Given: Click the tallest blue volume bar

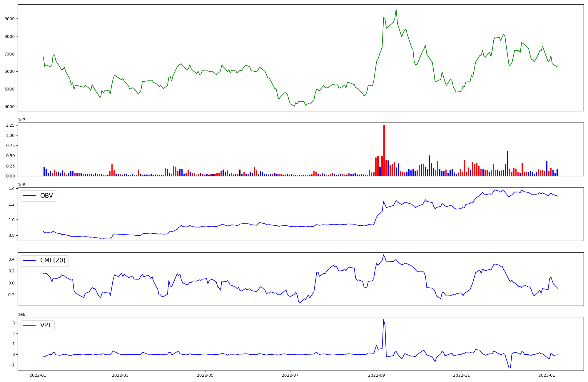Looking at the screenshot, I should [508, 163].
